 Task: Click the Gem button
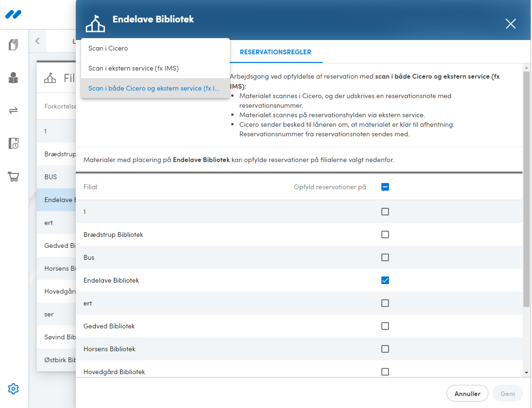(508, 394)
